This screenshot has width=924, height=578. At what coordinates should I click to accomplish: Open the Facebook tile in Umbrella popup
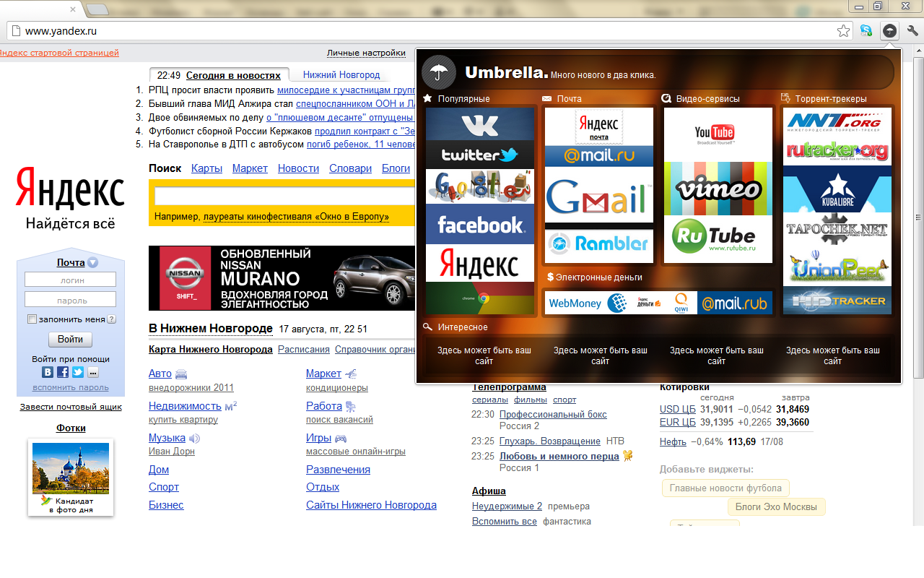pyautogui.click(x=480, y=225)
